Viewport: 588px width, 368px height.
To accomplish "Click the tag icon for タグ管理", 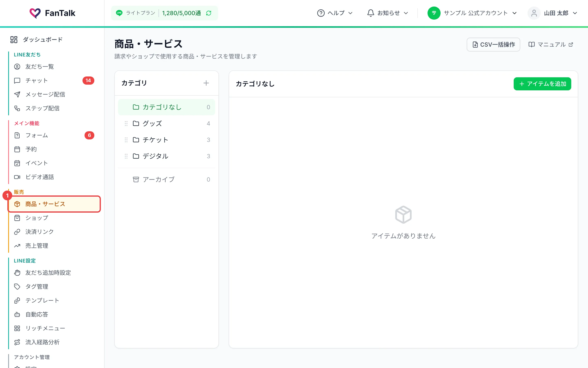I will [x=17, y=286].
